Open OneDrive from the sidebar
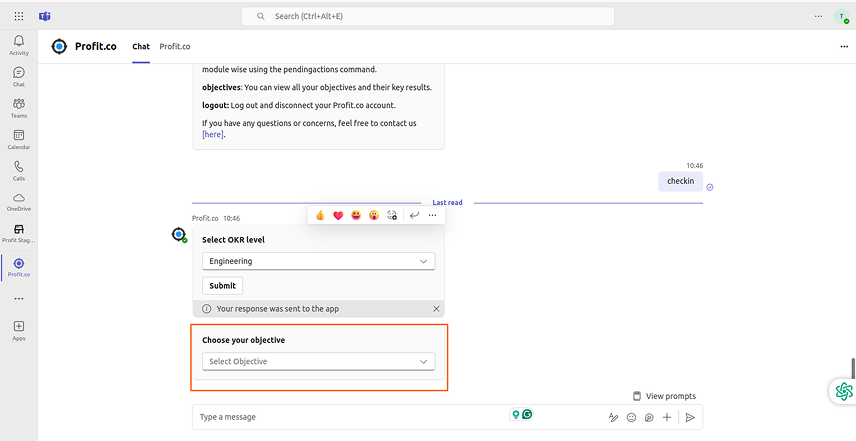856x441 pixels. click(19, 201)
